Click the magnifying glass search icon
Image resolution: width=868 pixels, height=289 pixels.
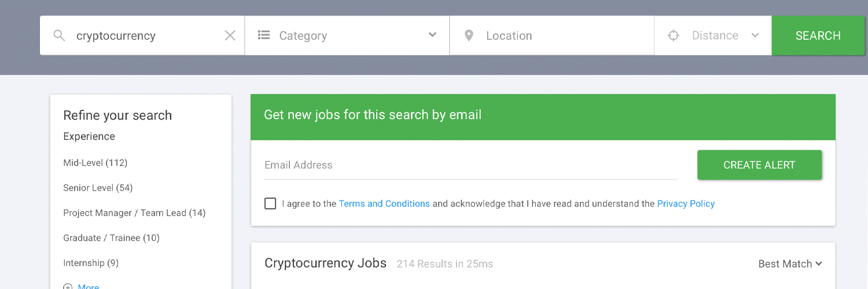click(59, 36)
